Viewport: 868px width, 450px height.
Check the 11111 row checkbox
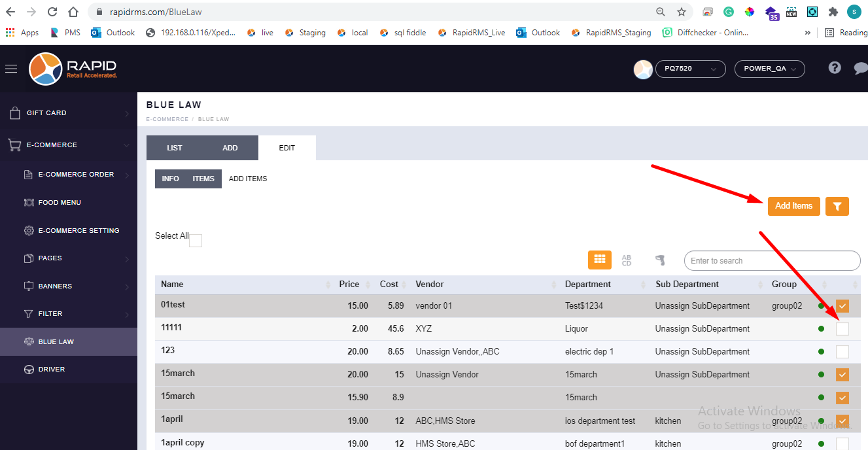[842, 329]
